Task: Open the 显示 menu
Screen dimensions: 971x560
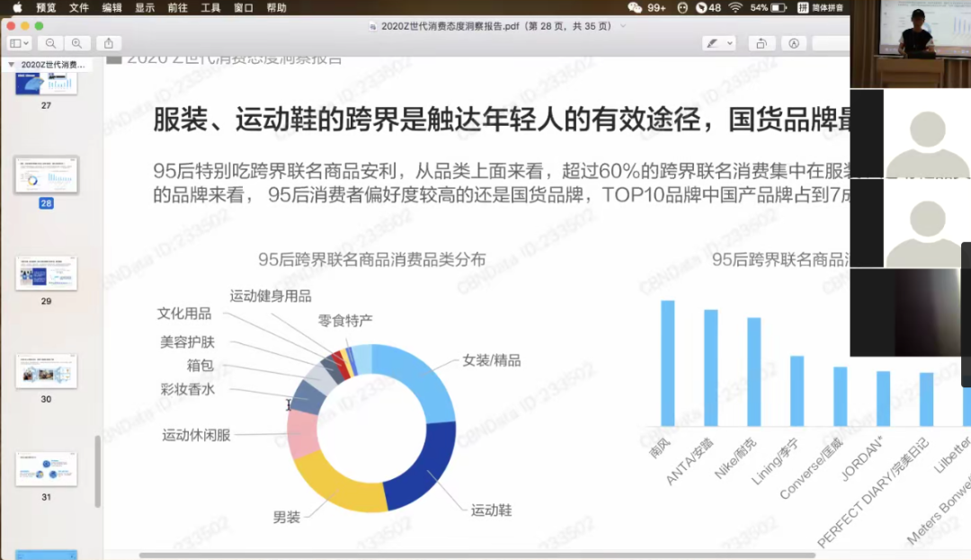Action: (145, 7)
